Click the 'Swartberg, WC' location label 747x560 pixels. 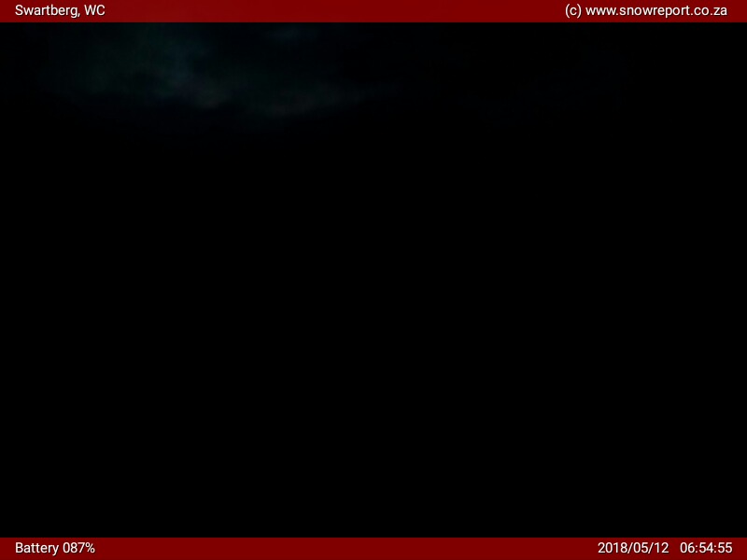tap(60, 10)
